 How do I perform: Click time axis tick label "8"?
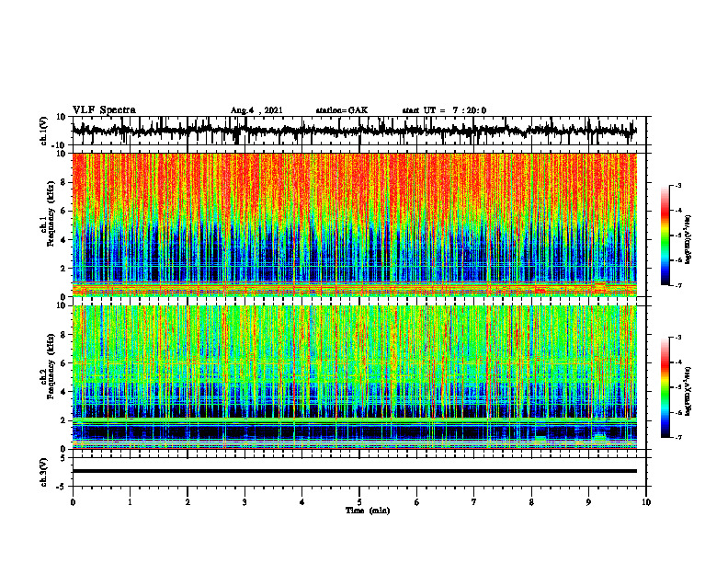click(x=531, y=502)
